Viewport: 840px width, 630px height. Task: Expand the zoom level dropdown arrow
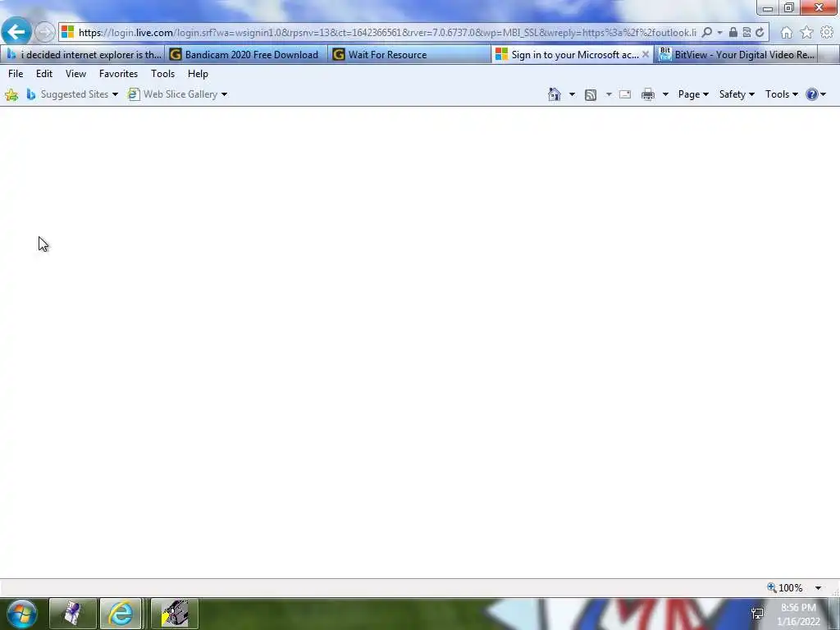point(818,588)
